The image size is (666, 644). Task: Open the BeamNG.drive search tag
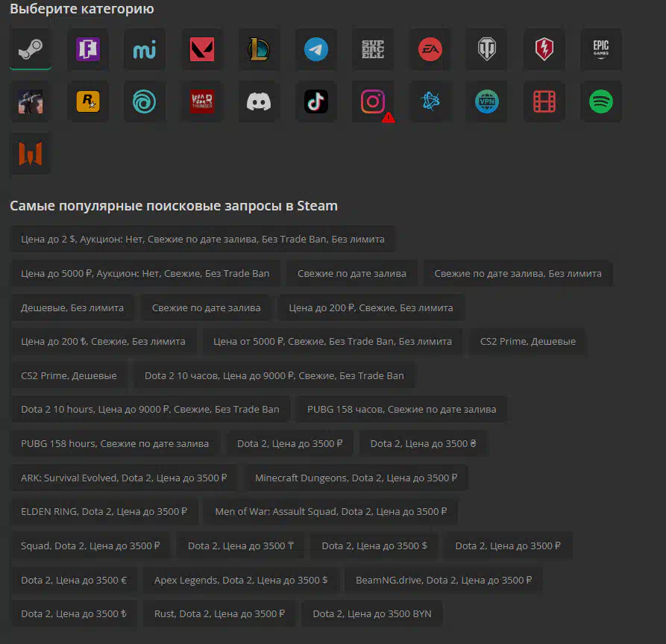(x=444, y=581)
